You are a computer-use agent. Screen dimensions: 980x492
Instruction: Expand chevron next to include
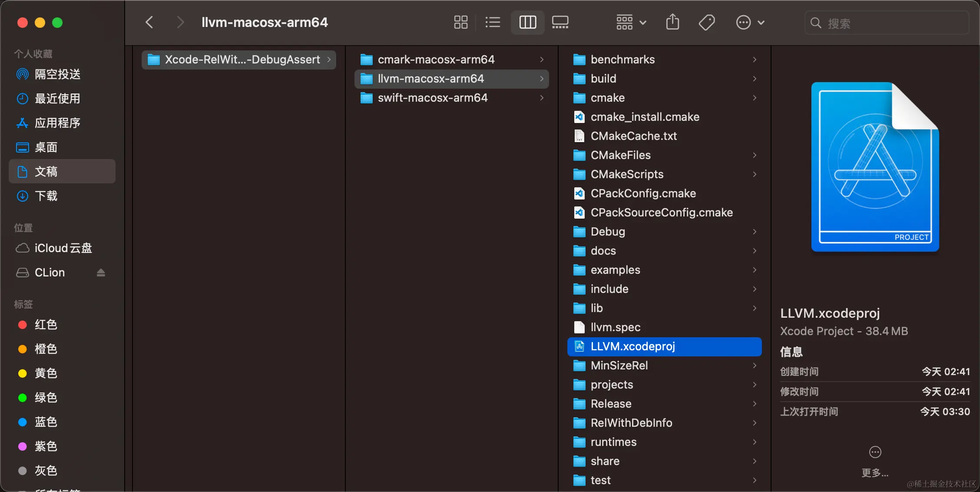pyautogui.click(x=755, y=289)
